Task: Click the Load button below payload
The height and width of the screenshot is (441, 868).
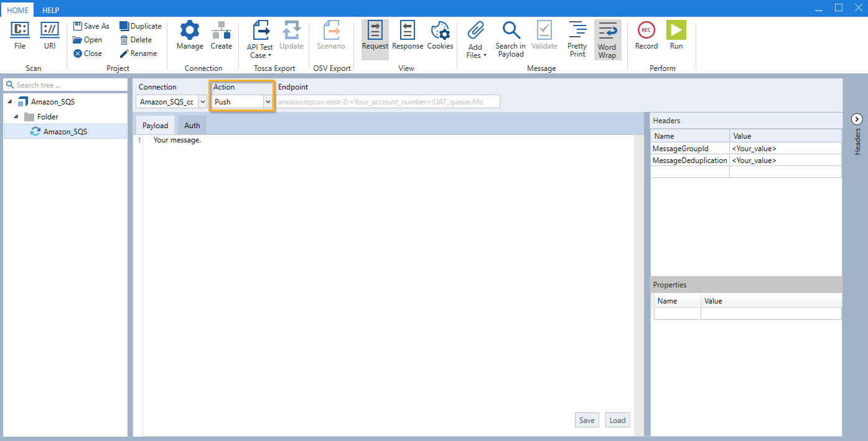Action: point(617,420)
